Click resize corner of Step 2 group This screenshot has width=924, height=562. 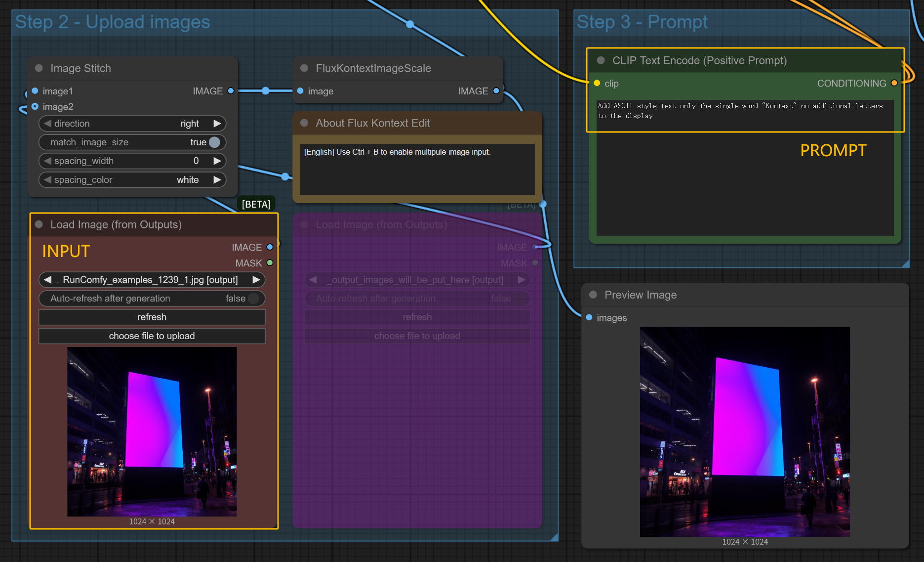pyautogui.click(x=554, y=537)
